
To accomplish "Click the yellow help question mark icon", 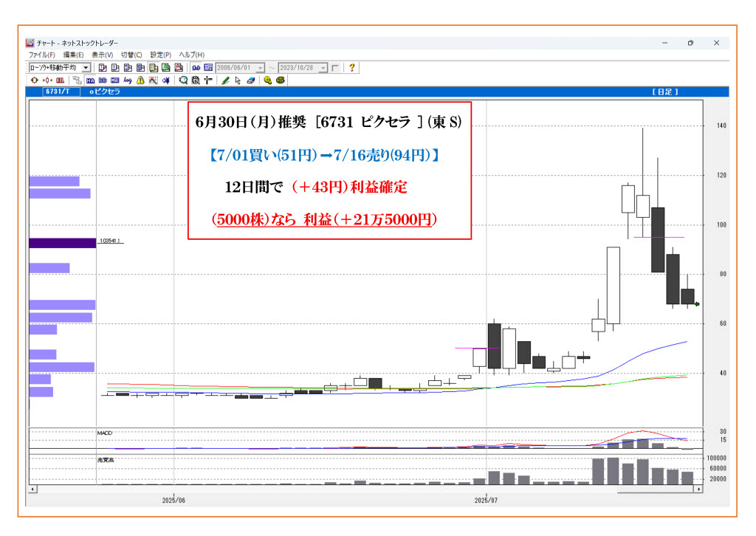I will (x=352, y=67).
